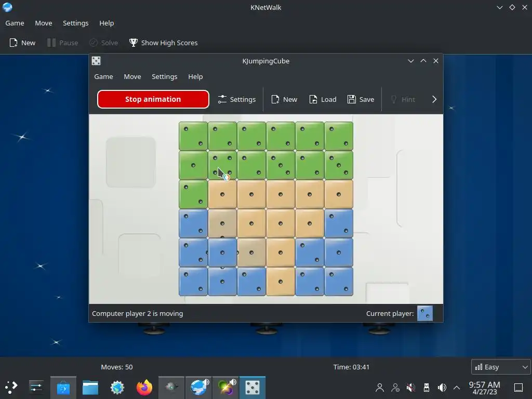Click Solve in KNetWalk toolbar
This screenshot has height=399, width=532.
point(104,43)
